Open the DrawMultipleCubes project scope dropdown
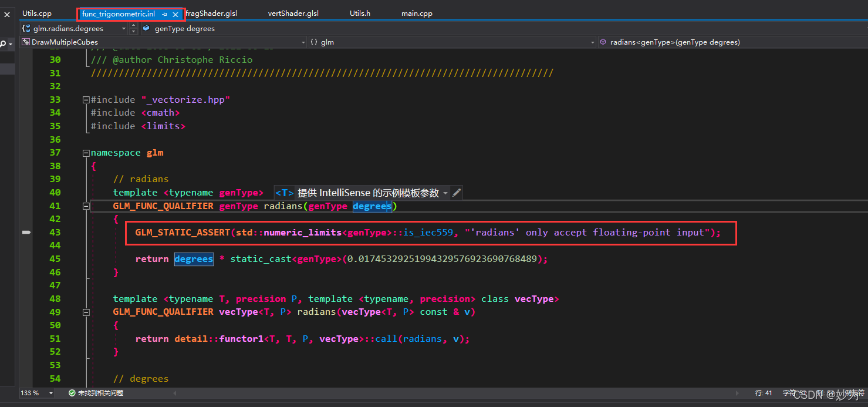 (303, 42)
